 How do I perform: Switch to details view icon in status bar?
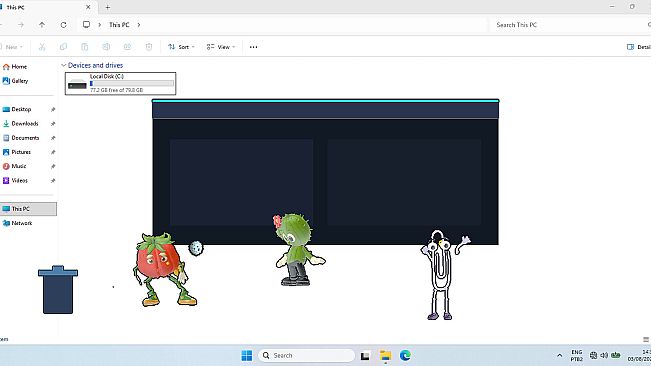(x=646, y=339)
